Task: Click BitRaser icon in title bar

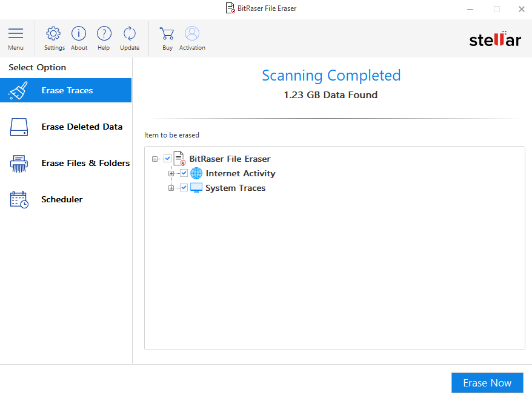Action: coord(230,8)
